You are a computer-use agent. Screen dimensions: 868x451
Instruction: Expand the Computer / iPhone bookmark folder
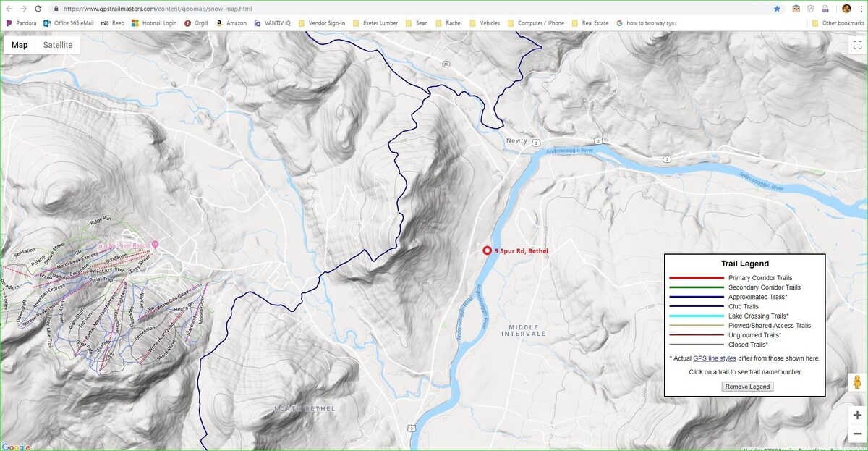pyautogui.click(x=536, y=23)
